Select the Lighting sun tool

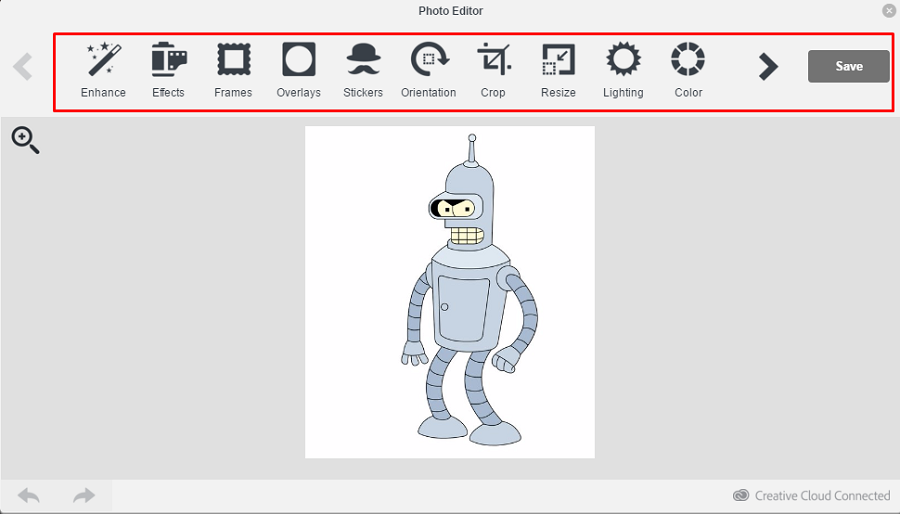click(623, 70)
